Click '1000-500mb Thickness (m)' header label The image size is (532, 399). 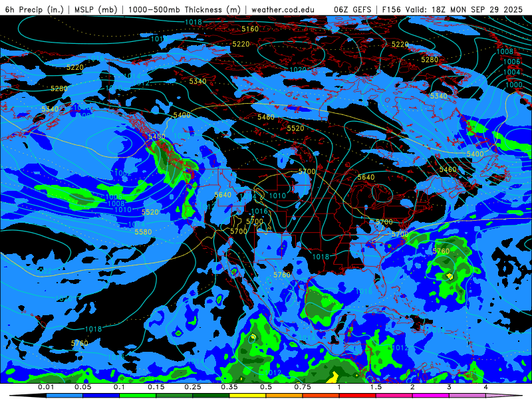point(184,9)
